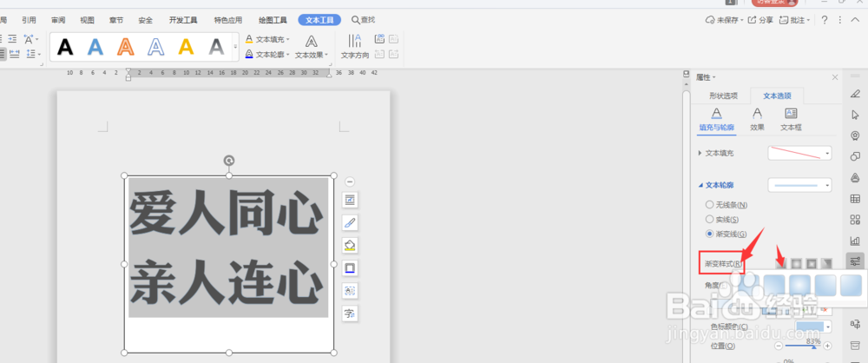Click the properties sliders icon in right sidebar
This screenshot has height=363, width=868.
855,261
